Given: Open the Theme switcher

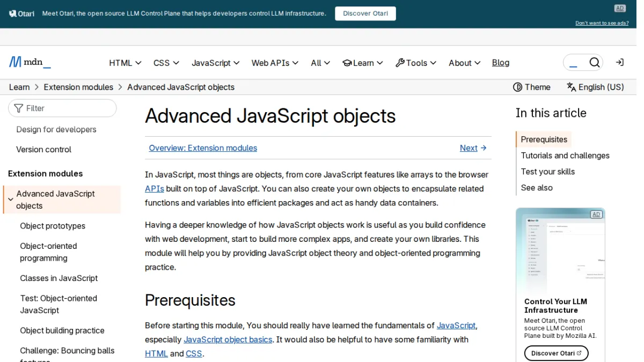Looking at the screenshot, I should pyautogui.click(x=532, y=87).
